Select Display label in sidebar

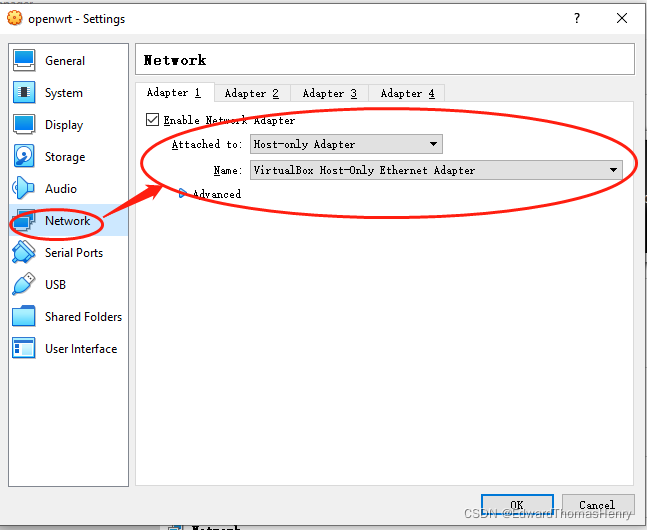click(64, 125)
